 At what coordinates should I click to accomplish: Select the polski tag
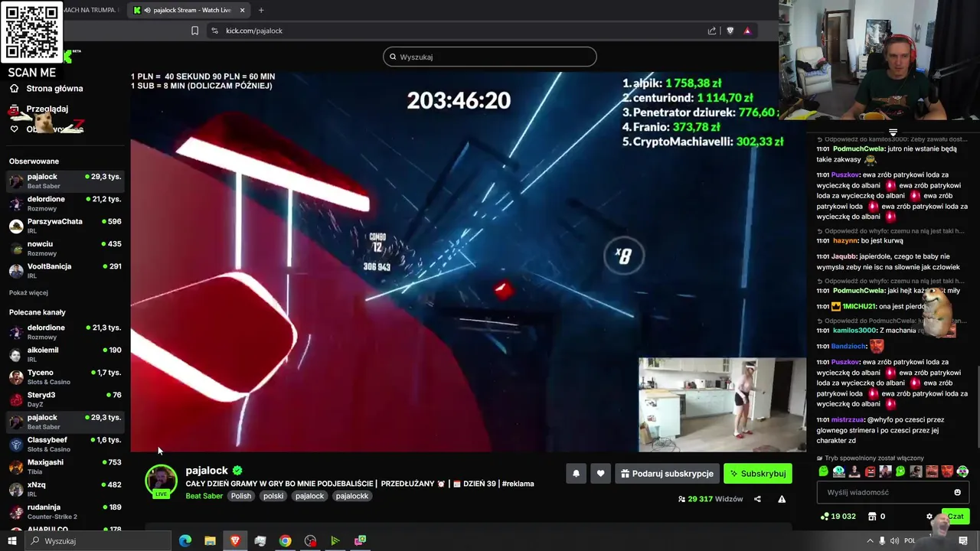tap(273, 496)
